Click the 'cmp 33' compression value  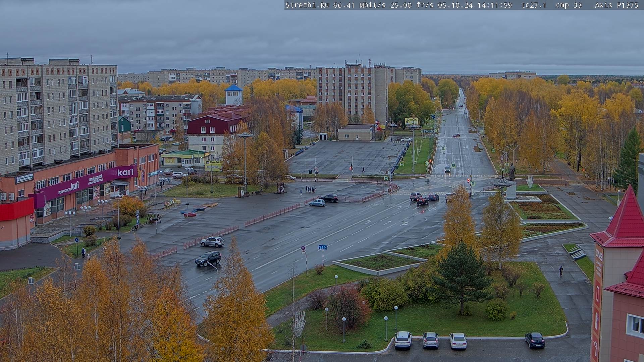[569, 5]
